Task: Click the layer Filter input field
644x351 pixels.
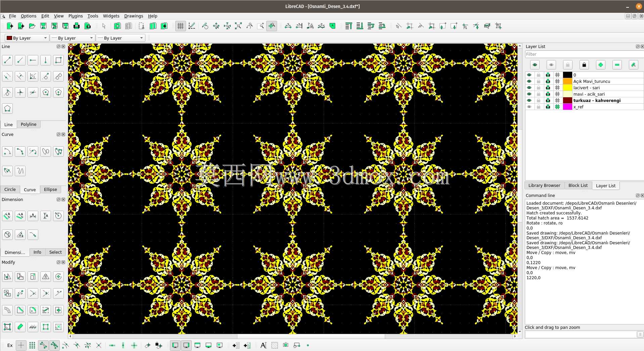Action: click(584, 54)
